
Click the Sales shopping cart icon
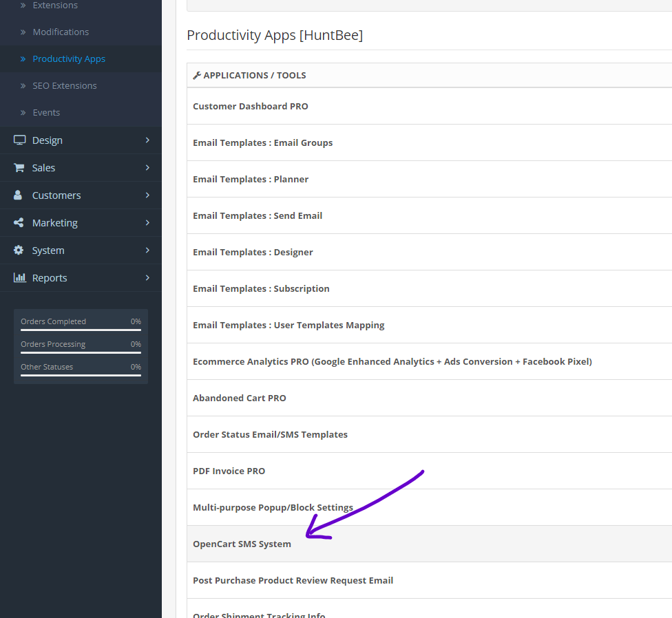point(19,167)
